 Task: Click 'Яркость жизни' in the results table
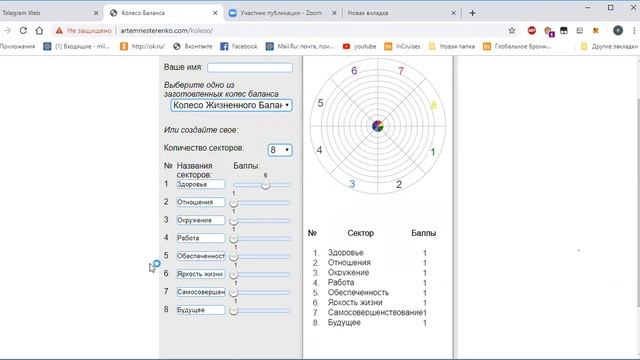pos(355,302)
